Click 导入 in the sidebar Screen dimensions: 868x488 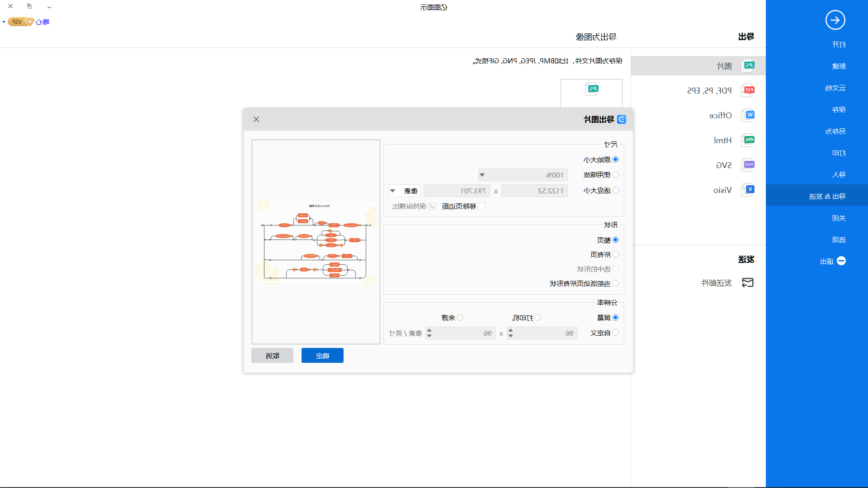(839, 174)
